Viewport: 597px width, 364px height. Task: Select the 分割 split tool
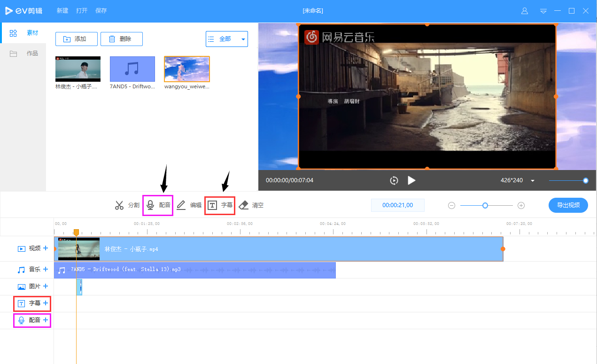click(x=126, y=205)
